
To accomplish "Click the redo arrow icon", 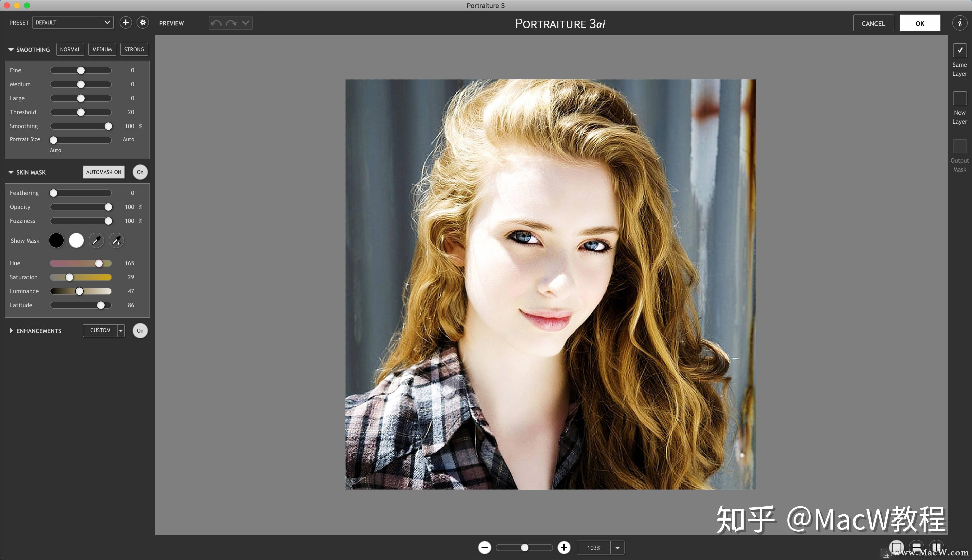I will coord(231,23).
